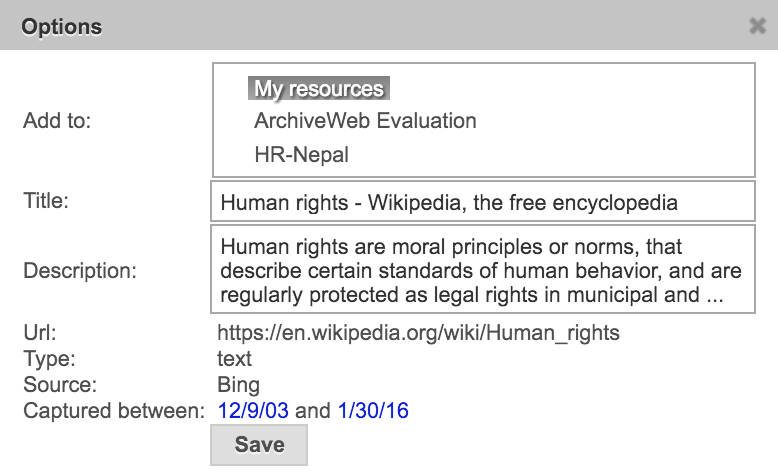
Task: Open the 12/9/03 capture date link
Action: point(246,411)
